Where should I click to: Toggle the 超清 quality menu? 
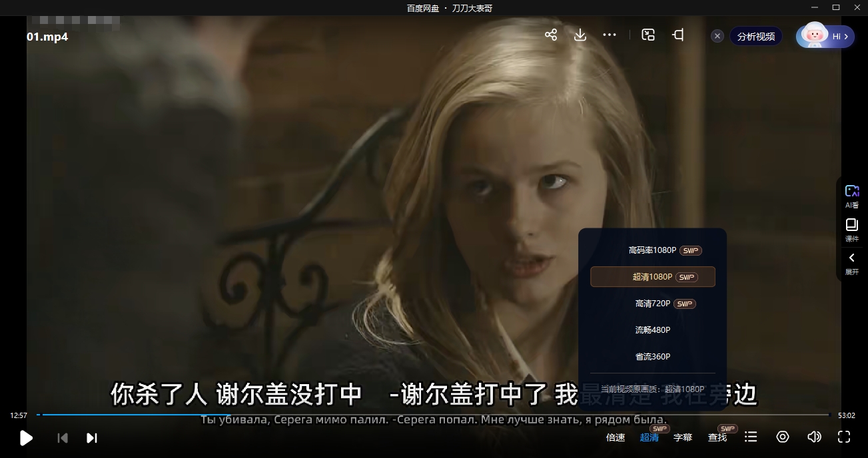tap(650, 437)
